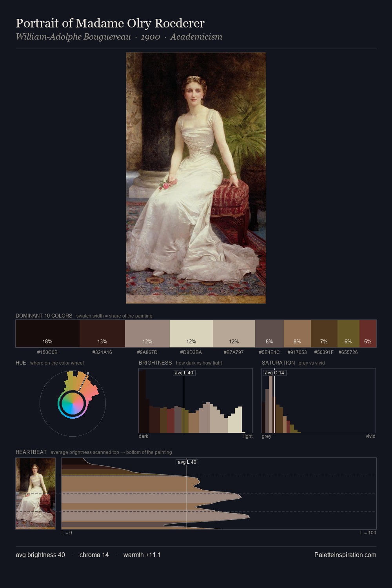This screenshot has height=588, width=392.
Task: Choose the 5% dark red swatch
Action: (x=368, y=334)
